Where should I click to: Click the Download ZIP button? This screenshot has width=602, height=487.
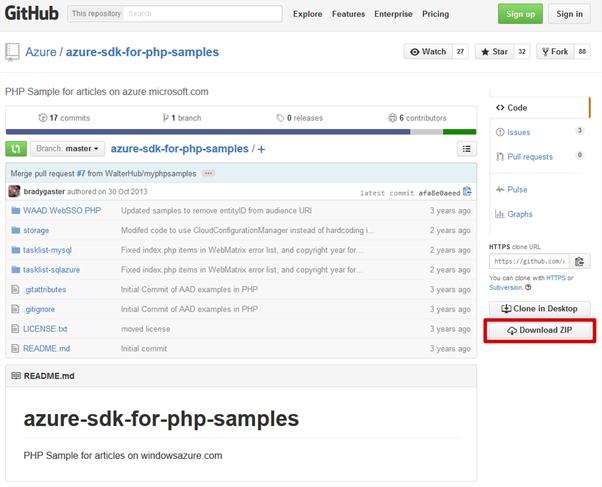pyautogui.click(x=539, y=330)
